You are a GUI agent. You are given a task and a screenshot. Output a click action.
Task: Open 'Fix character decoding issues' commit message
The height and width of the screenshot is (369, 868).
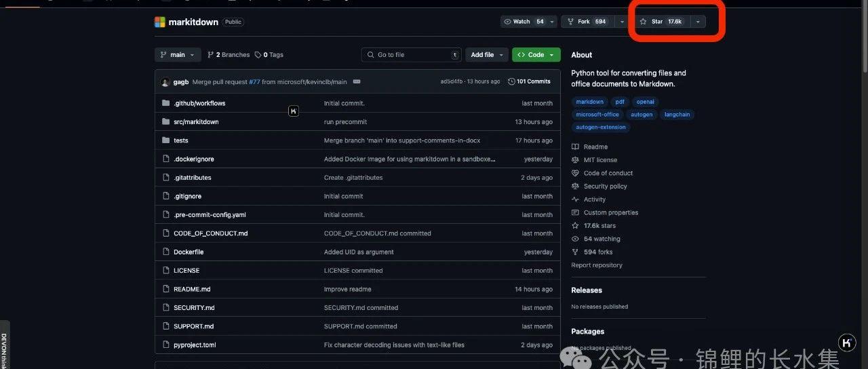pyautogui.click(x=394, y=345)
